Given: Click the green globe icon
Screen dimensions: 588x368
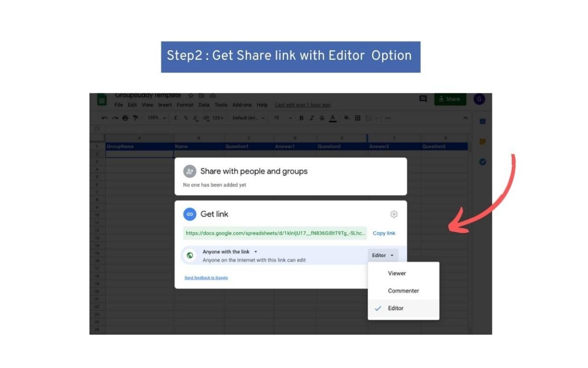Looking at the screenshot, I should pos(190,255).
